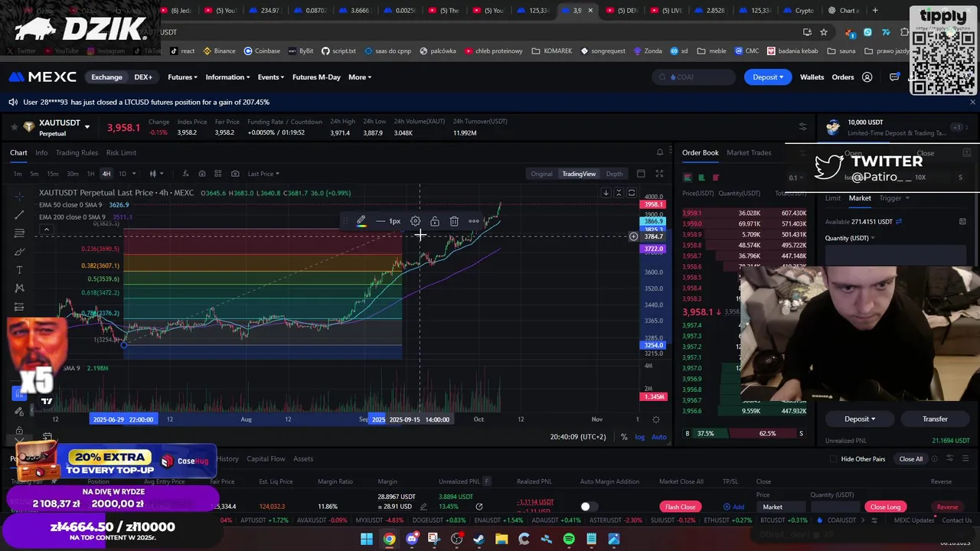Open drawing settings gear in floating toolbar
980x551 pixels.
click(x=415, y=221)
